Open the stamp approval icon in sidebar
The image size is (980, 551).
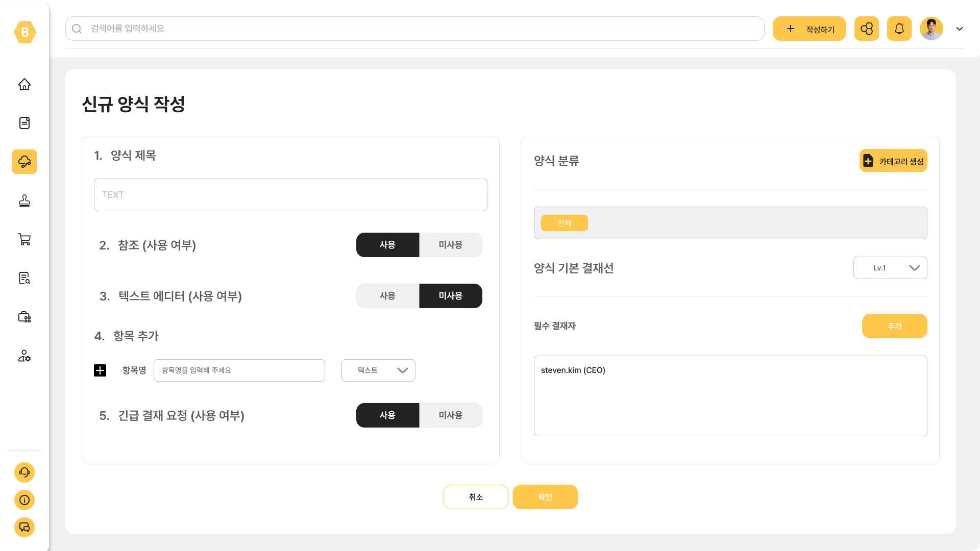(x=24, y=201)
